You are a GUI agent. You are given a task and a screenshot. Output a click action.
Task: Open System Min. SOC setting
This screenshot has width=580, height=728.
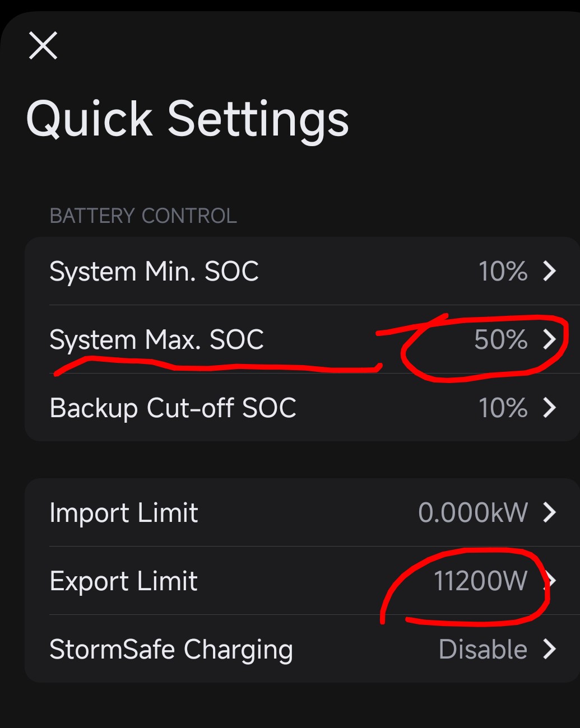pos(154,272)
